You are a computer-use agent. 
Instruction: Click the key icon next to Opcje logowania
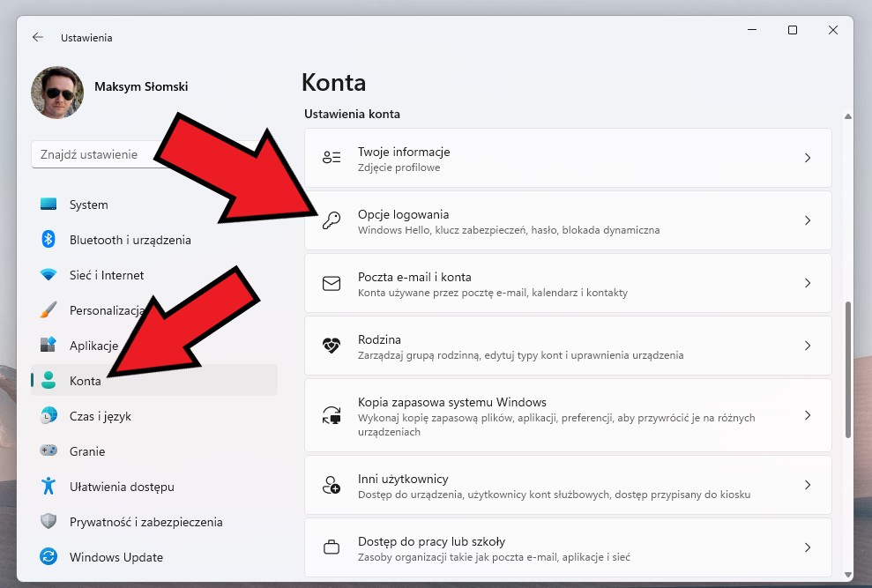tap(331, 220)
